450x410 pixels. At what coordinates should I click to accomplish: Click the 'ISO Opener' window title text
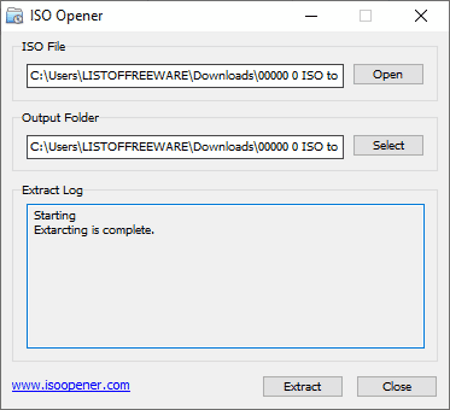66,16
